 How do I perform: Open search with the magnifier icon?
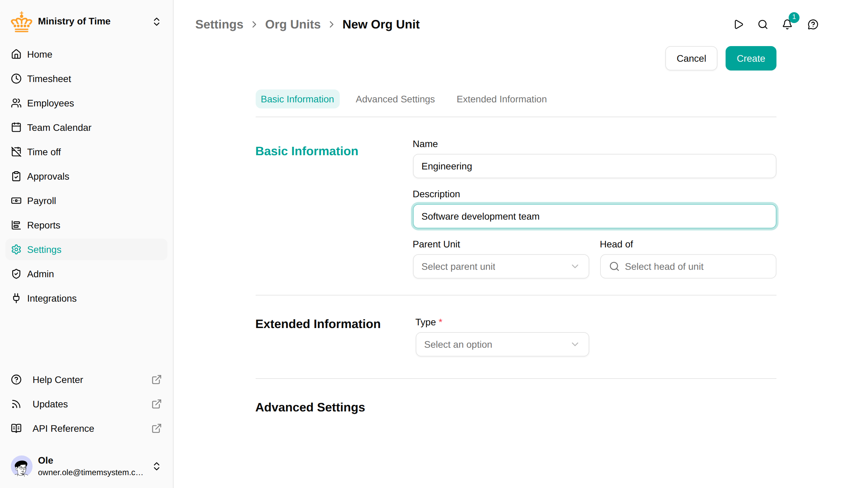point(763,24)
